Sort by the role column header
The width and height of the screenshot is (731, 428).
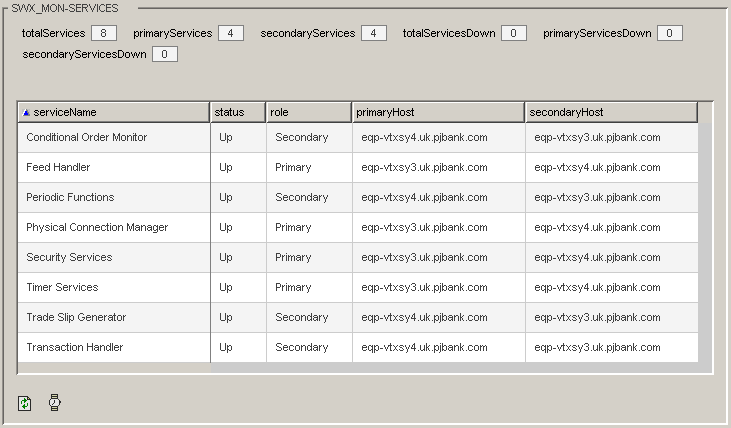pos(308,113)
